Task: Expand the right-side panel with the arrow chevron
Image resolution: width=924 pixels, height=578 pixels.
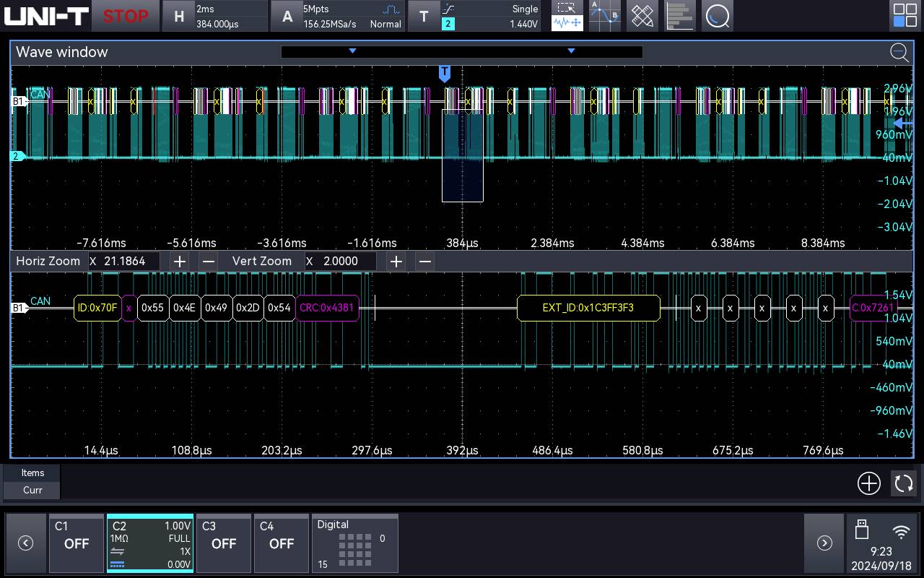Action: click(824, 543)
